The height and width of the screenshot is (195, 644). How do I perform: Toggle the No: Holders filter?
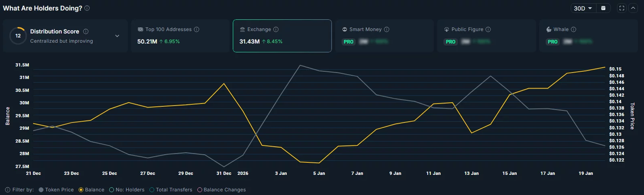click(x=127, y=190)
